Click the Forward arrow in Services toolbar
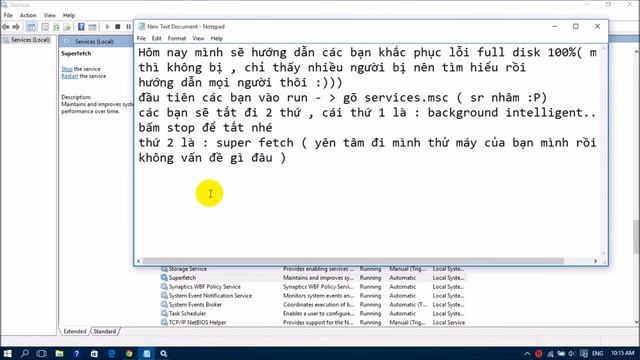640x360 pixels. pos(16,27)
